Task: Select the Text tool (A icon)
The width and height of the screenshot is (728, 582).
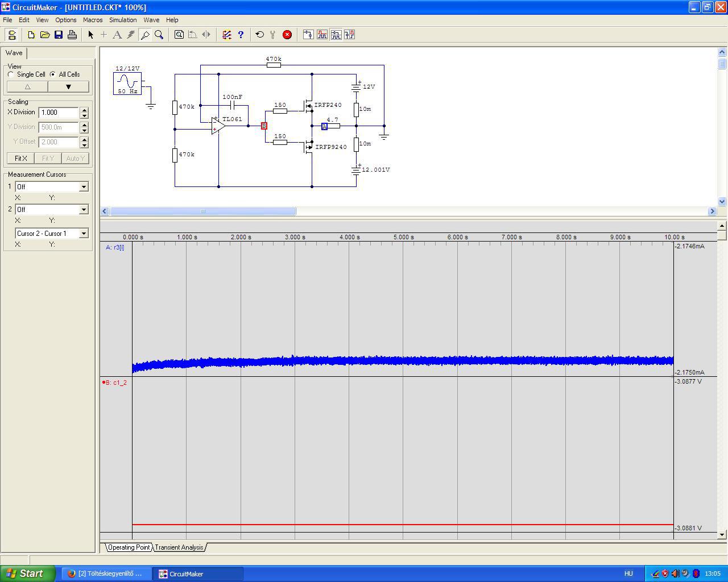Action: coord(117,35)
